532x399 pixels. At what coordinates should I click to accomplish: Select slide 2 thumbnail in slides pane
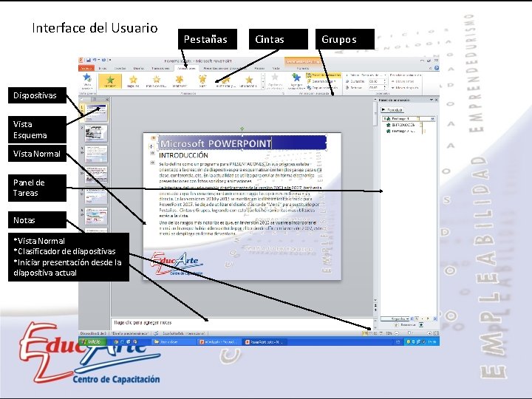(96, 133)
